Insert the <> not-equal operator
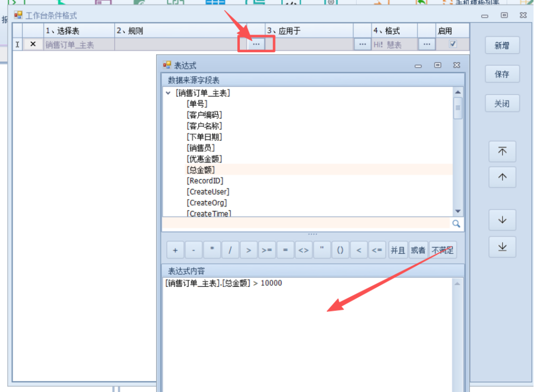 coord(303,250)
